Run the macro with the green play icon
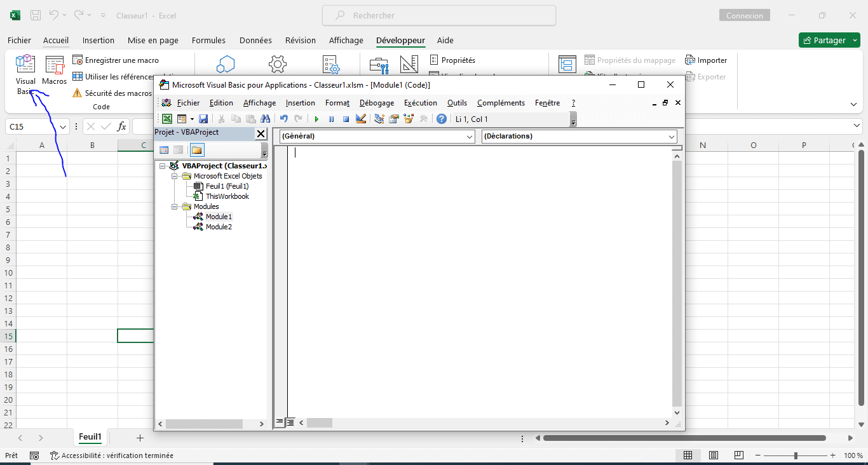This screenshot has height=465, width=868. click(x=316, y=119)
